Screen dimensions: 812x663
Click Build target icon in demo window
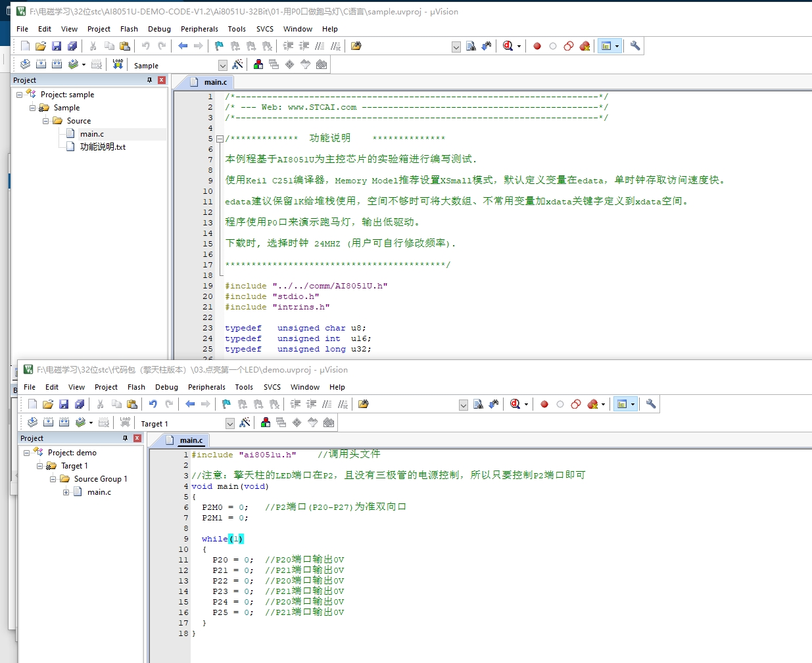pos(48,423)
